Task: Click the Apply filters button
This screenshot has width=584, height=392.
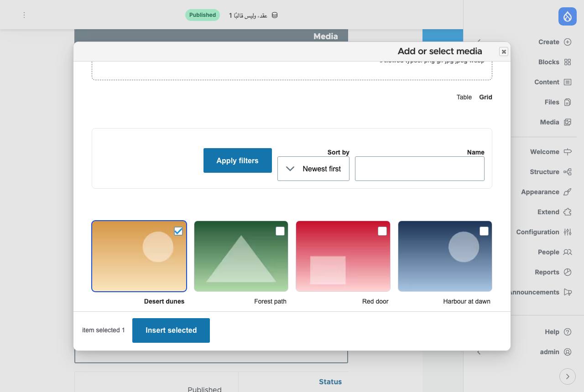Action: click(238, 160)
